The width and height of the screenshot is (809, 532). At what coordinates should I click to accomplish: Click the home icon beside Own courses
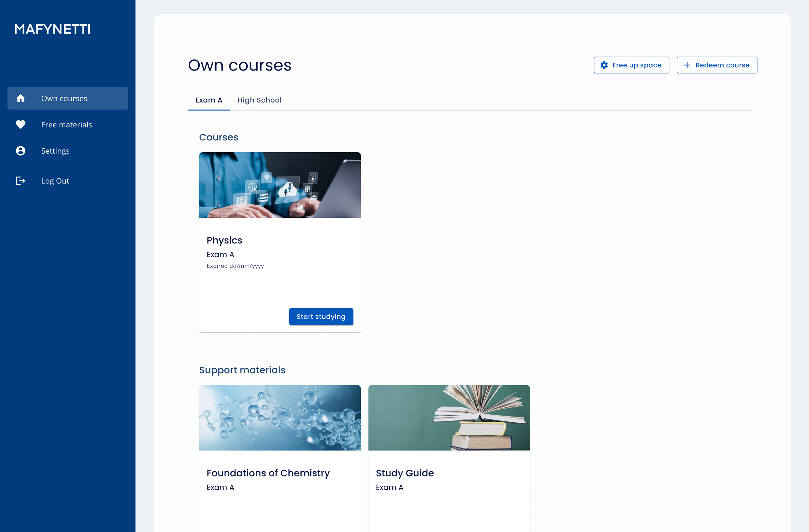coord(20,98)
